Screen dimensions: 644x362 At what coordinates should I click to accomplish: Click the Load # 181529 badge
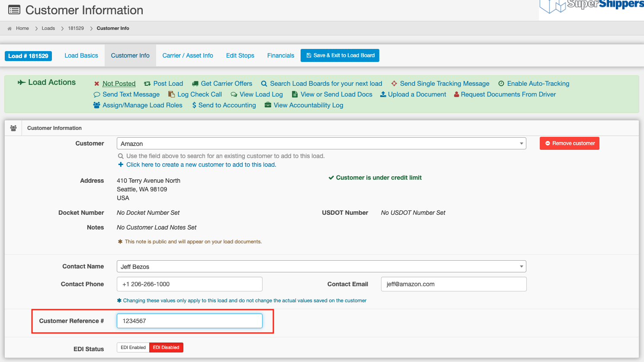coord(28,56)
